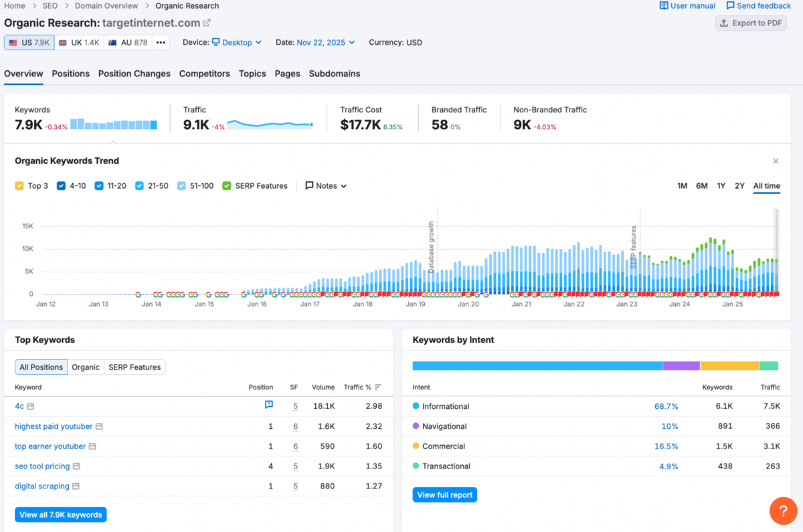Toggle the 11-20 positions checkbox
Screen dimensions: 803x532
tap(99, 186)
